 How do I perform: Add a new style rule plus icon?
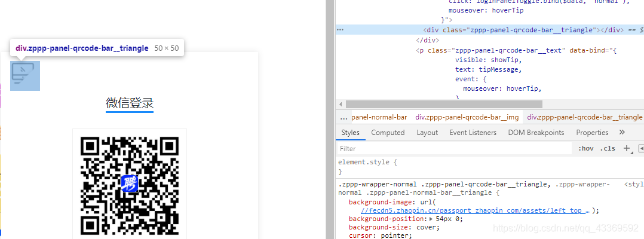626,148
